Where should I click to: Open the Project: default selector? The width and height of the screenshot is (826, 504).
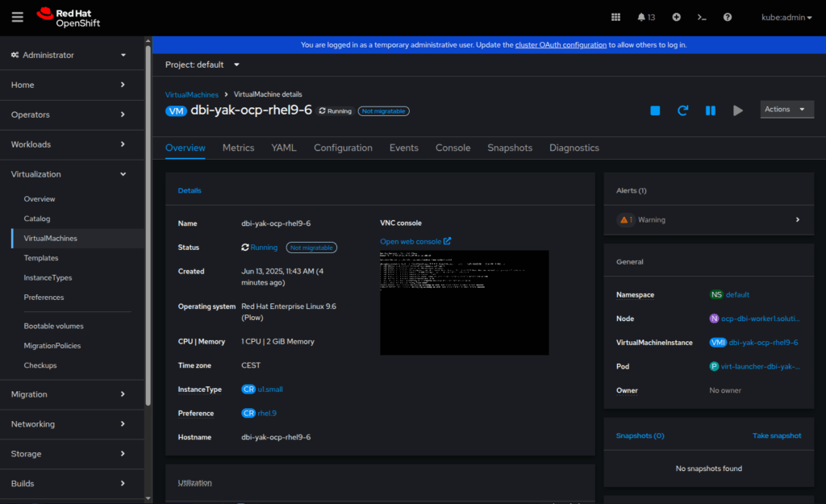(202, 65)
